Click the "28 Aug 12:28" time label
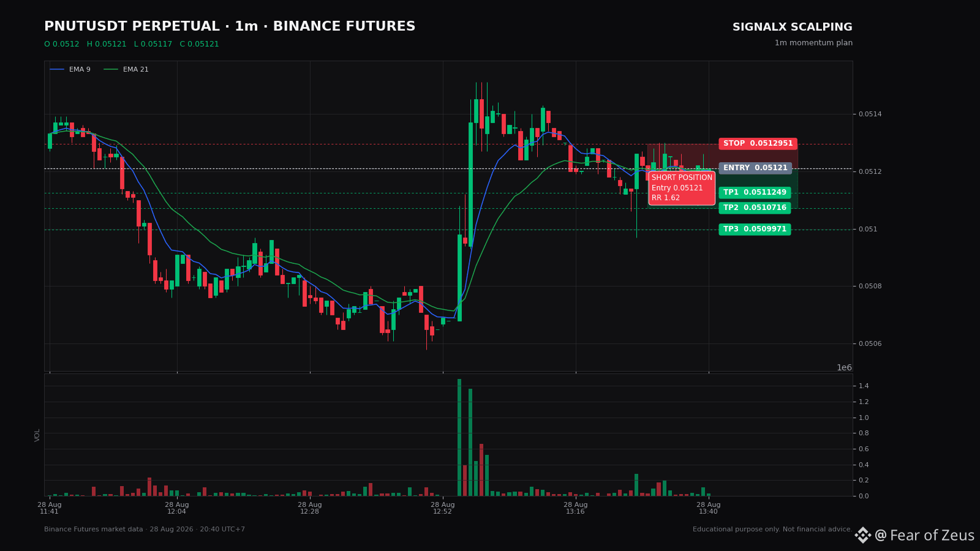 pos(310,508)
